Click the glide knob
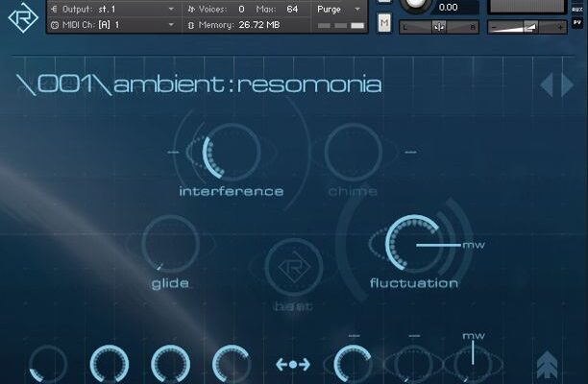The width and height of the screenshot is (588, 384). pos(170,244)
